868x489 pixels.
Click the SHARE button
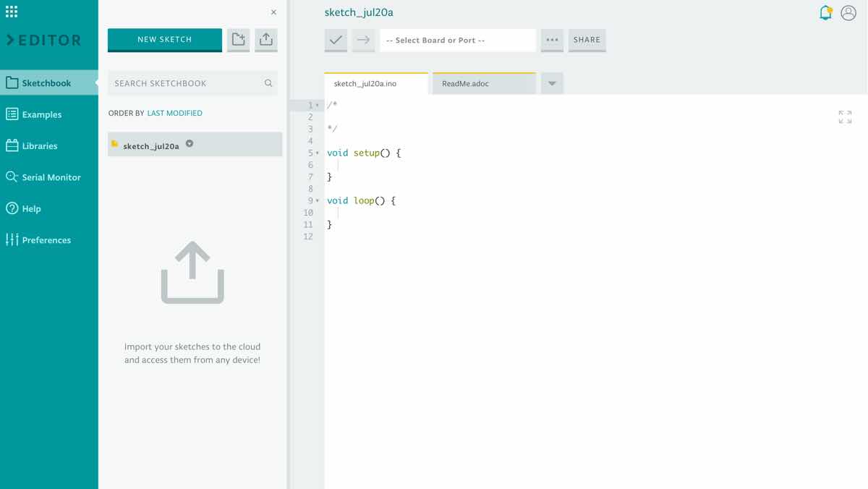pyautogui.click(x=587, y=41)
